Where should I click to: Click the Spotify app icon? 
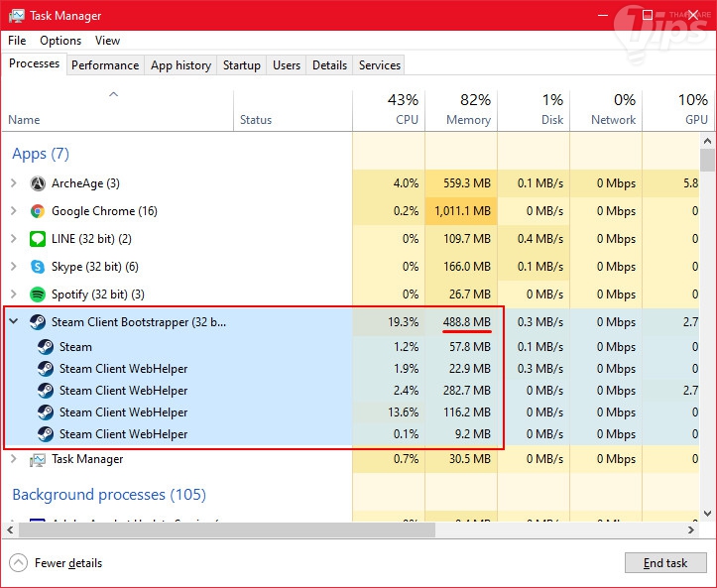[38, 294]
